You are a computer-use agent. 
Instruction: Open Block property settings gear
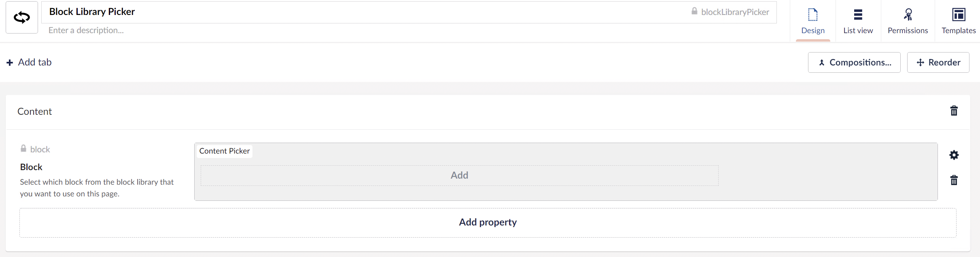coord(954,155)
